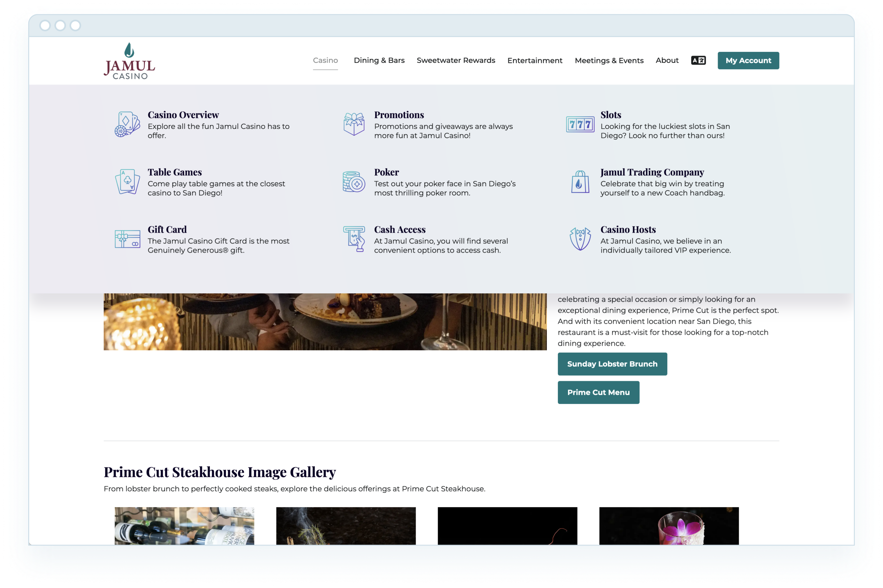Open the Gift Card heading link
The width and height of the screenshot is (883, 588).
pos(167,229)
